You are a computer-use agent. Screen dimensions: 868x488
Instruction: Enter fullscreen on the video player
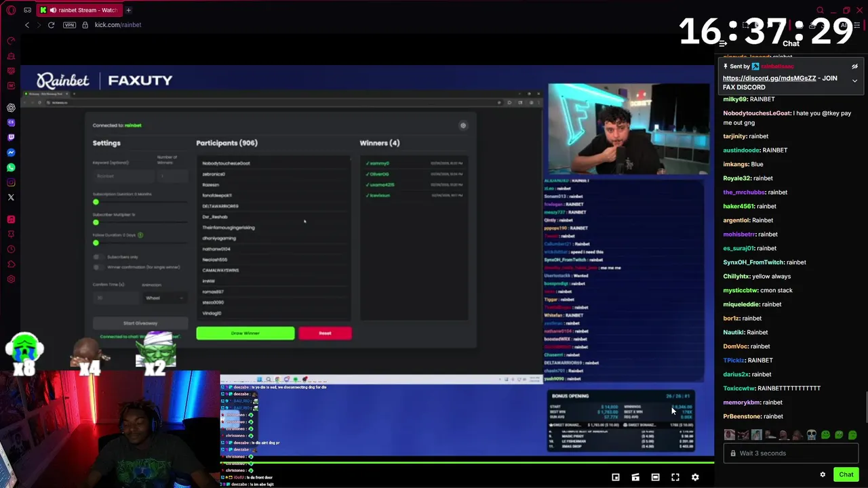coord(675,477)
